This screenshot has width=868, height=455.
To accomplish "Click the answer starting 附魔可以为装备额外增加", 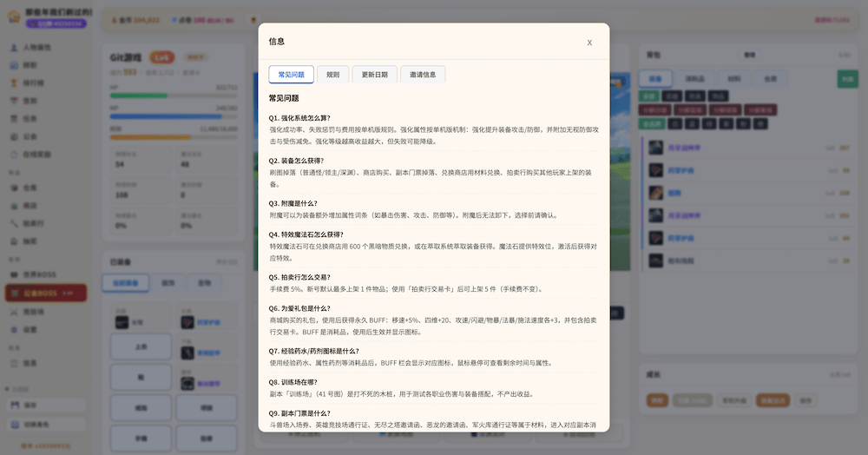I will (413, 215).
